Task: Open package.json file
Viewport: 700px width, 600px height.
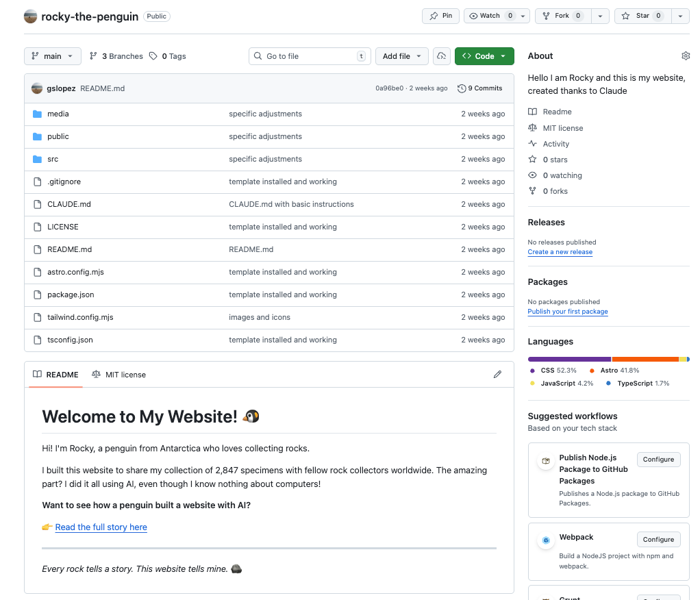Action: (x=71, y=295)
